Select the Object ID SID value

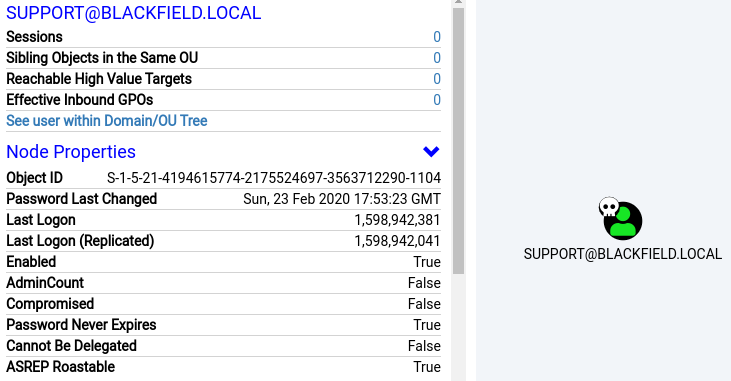(274, 178)
